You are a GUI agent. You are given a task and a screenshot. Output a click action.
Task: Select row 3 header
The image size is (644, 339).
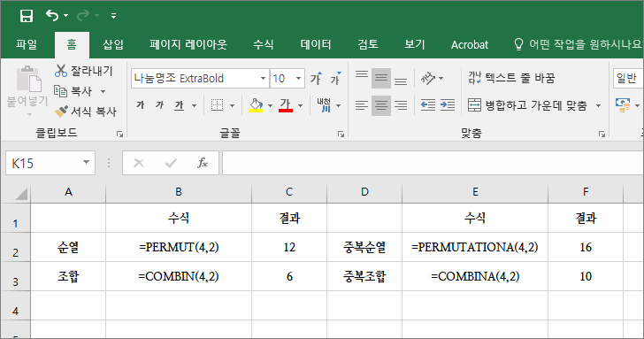16,276
